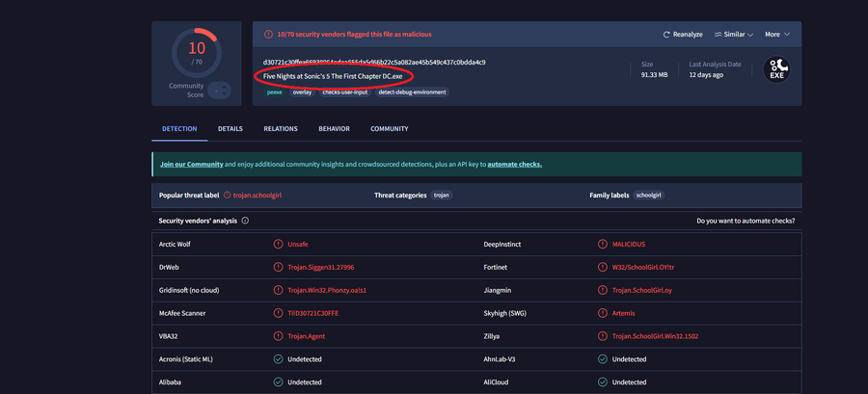Click the checkmark icon for Acronis Undetected
The image size is (868, 394).
point(278,359)
